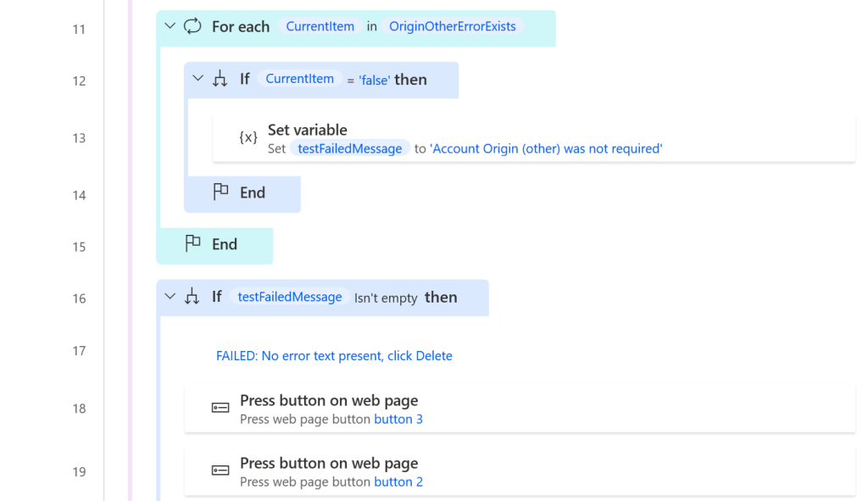Image resolution: width=868 pixels, height=501 pixels.
Task: Collapse the For each loop block
Action: [x=170, y=26]
